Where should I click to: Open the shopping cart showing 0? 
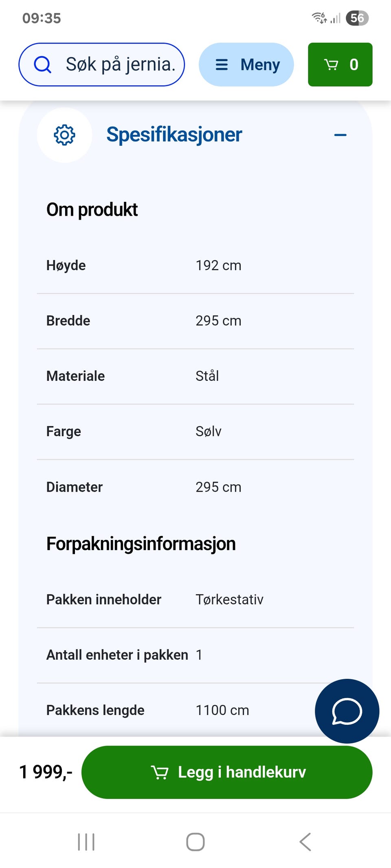coord(340,64)
